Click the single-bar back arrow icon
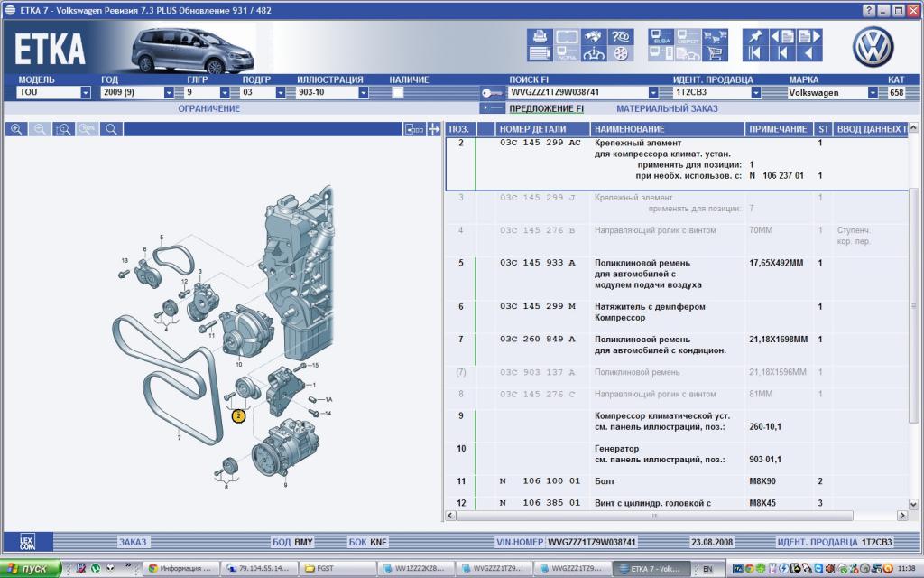Image resolution: width=924 pixels, height=578 pixels. click(782, 53)
